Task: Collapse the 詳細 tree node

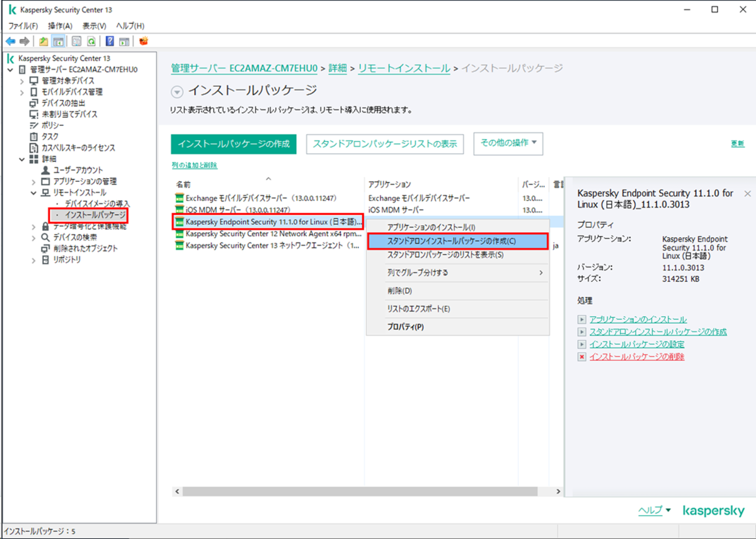Action: [x=22, y=159]
